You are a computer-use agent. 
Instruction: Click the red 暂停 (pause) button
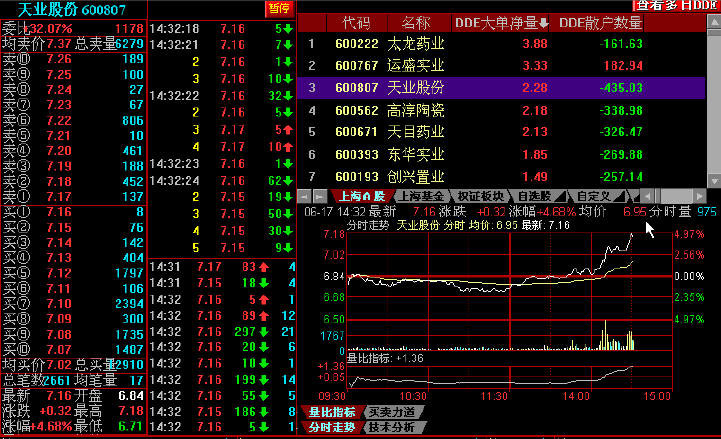279,8
